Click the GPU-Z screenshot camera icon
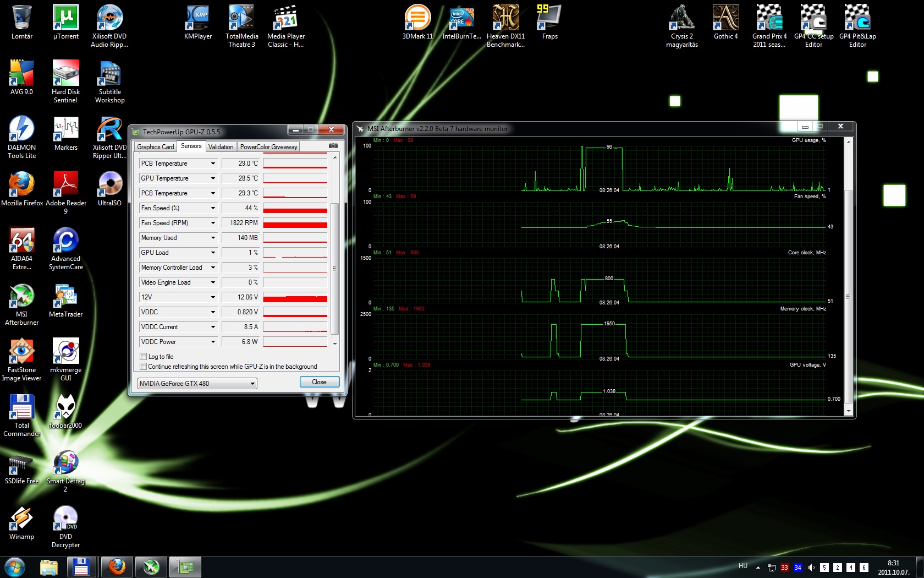 click(x=333, y=146)
